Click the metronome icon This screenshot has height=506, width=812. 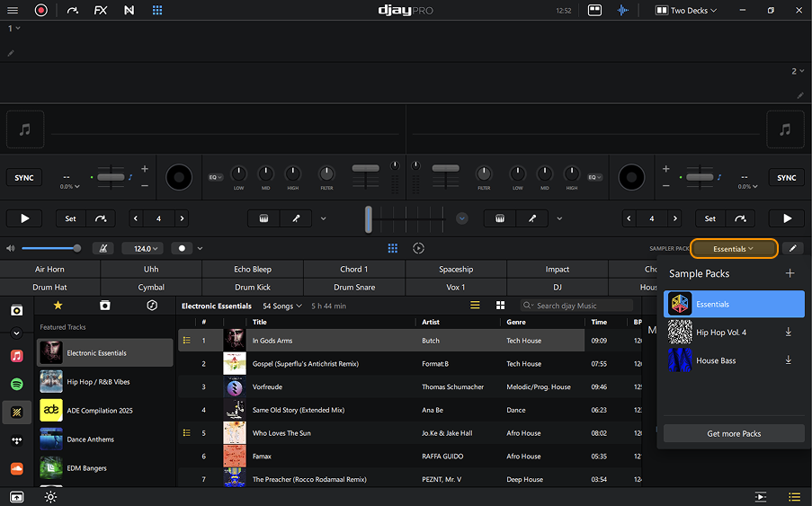(x=104, y=248)
